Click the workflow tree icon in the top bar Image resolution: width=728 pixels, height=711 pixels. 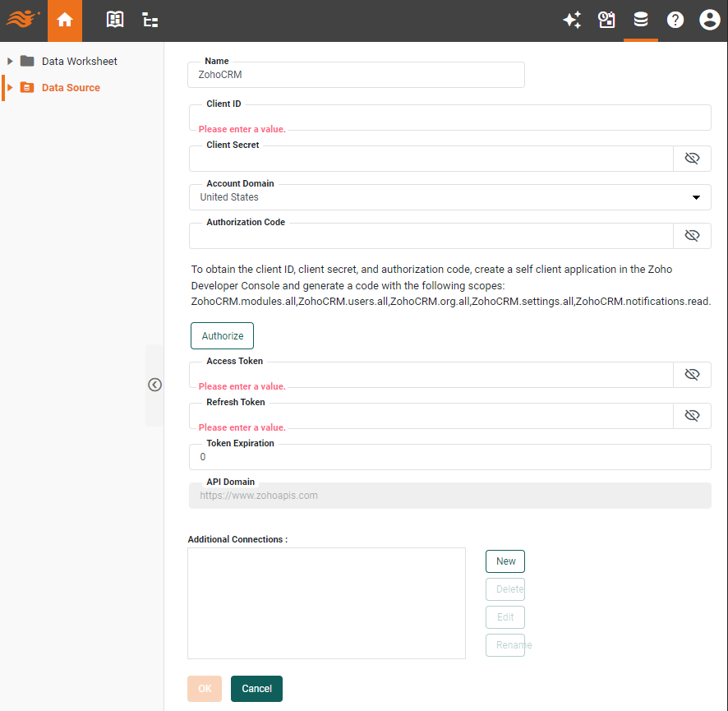(x=150, y=20)
